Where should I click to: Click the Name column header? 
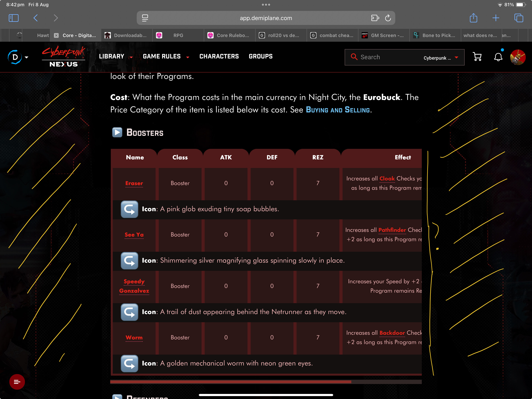[x=135, y=157]
